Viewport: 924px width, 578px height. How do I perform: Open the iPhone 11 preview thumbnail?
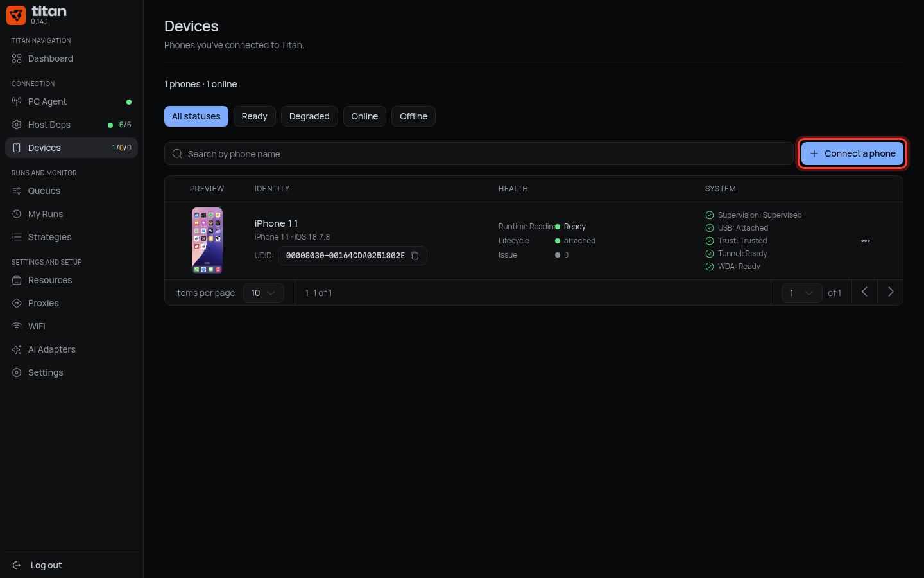(x=207, y=240)
